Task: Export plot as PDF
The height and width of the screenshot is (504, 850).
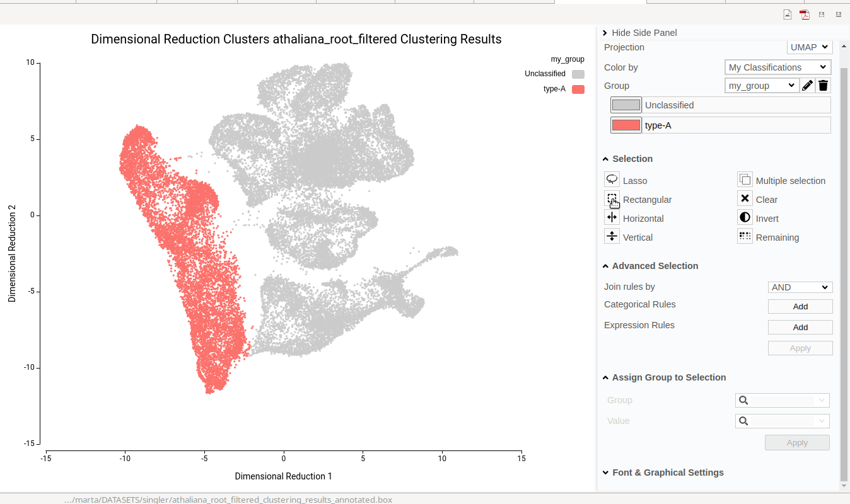Action: pyautogui.click(x=804, y=14)
